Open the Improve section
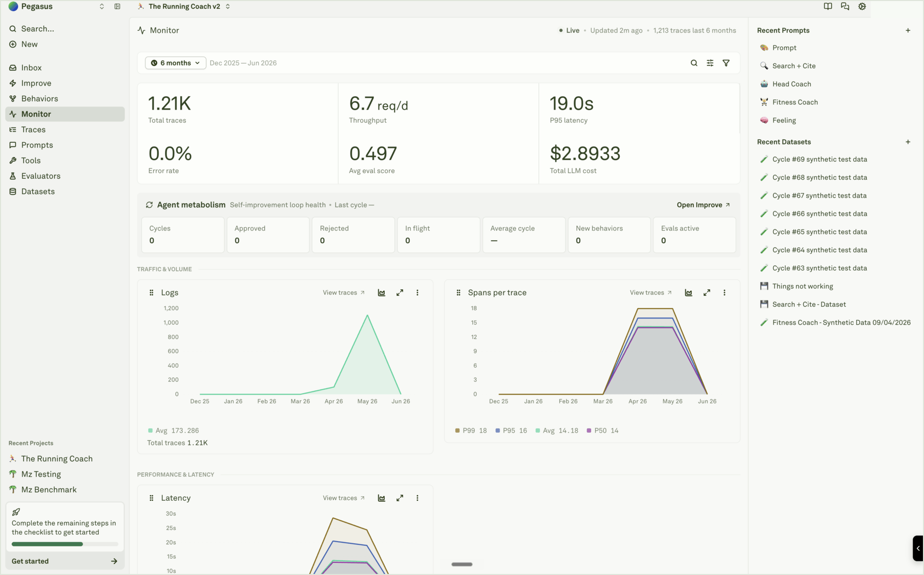The image size is (924, 575). (x=65, y=83)
